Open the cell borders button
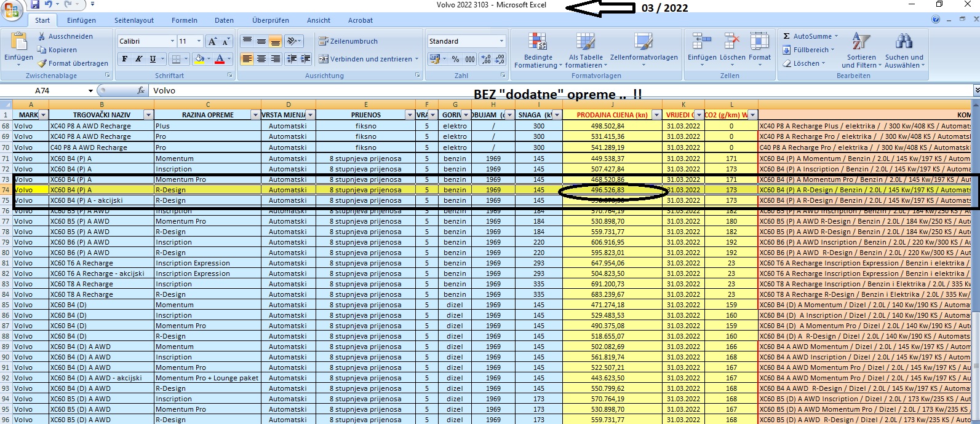 point(177,59)
